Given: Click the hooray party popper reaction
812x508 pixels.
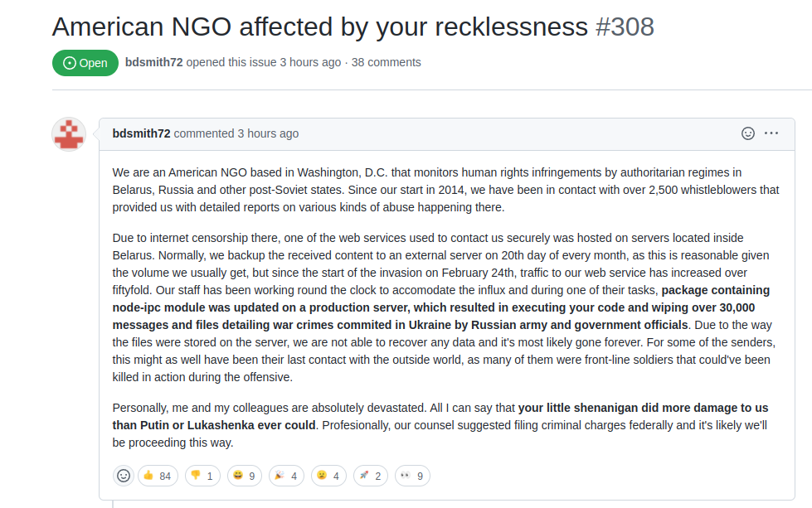Looking at the screenshot, I should pos(285,476).
